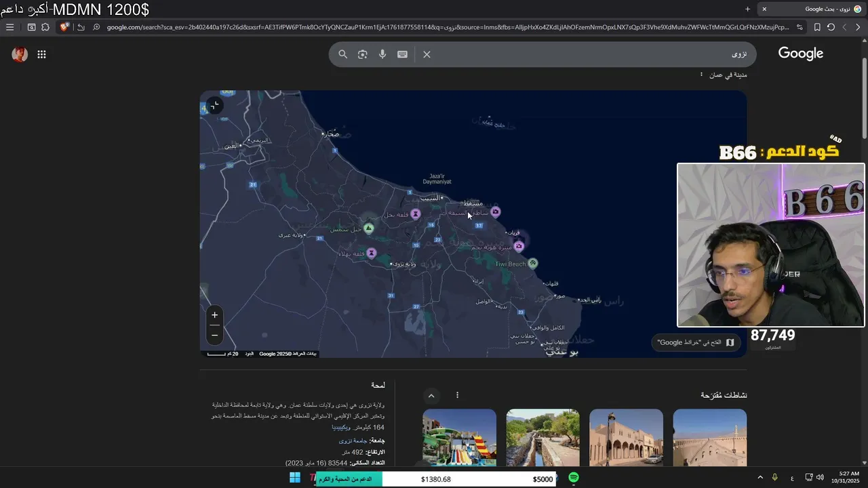Collapse the map using the corner icon
Viewport: 868px width, 488px height.
point(215,105)
